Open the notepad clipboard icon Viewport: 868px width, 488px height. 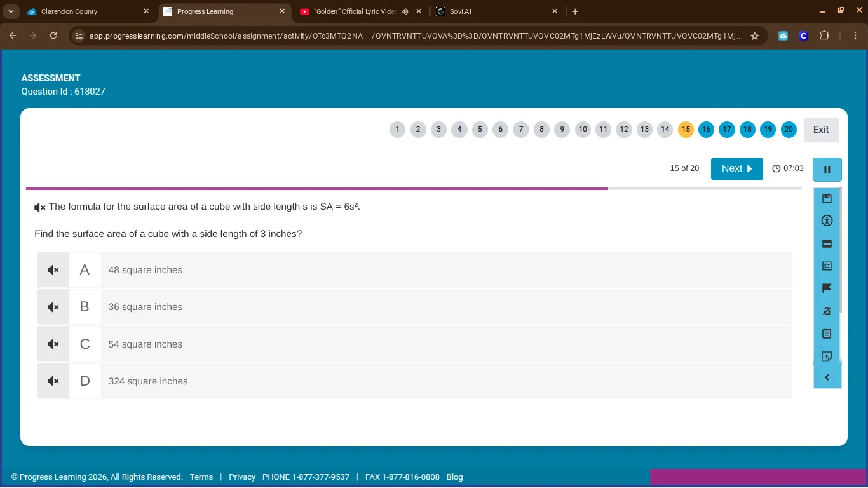pyautogui.click(x=827, y=334)
